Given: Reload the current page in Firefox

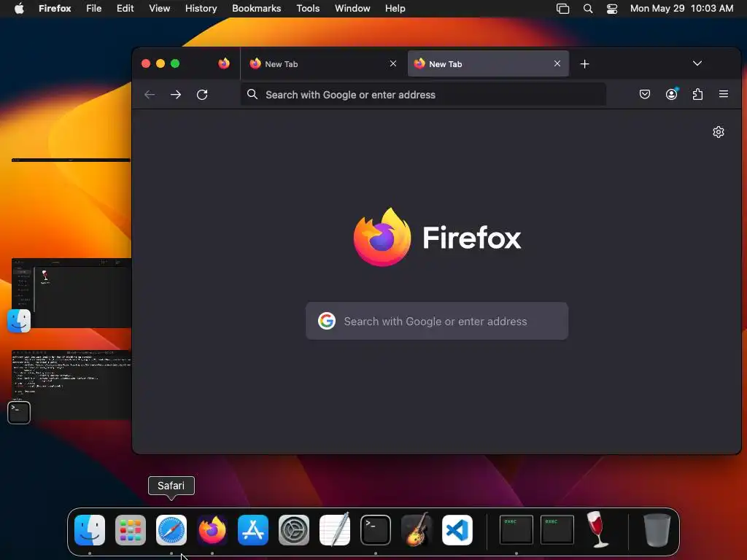Looking at the screenshot, I should tap(202, 95).
